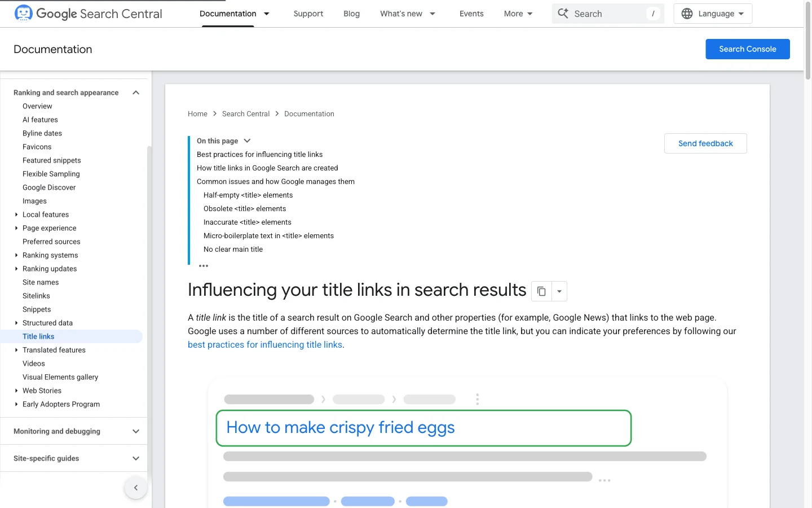Collapse Ranking and search appearance section
The width and height of the screenshot is (812, 508).
pyautogui.click(x=136, y=93)
